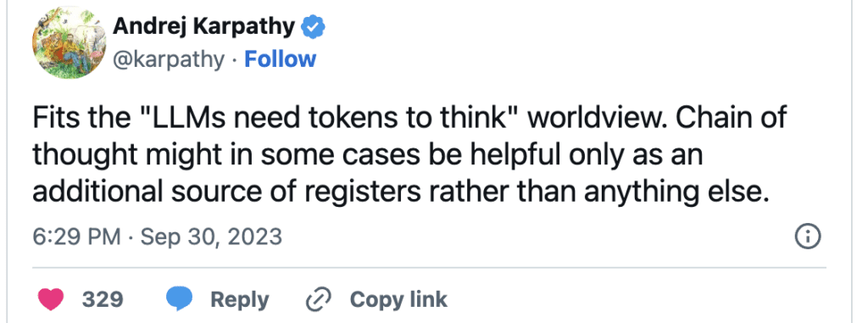This screenshot has height=323, width=868.
Task: Visit the @karpathy handle
Action: 169,60
